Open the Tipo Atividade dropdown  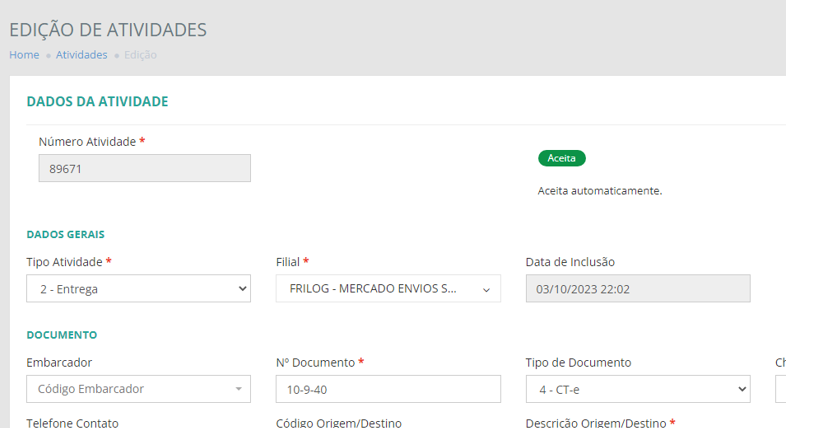click(138, 289)
